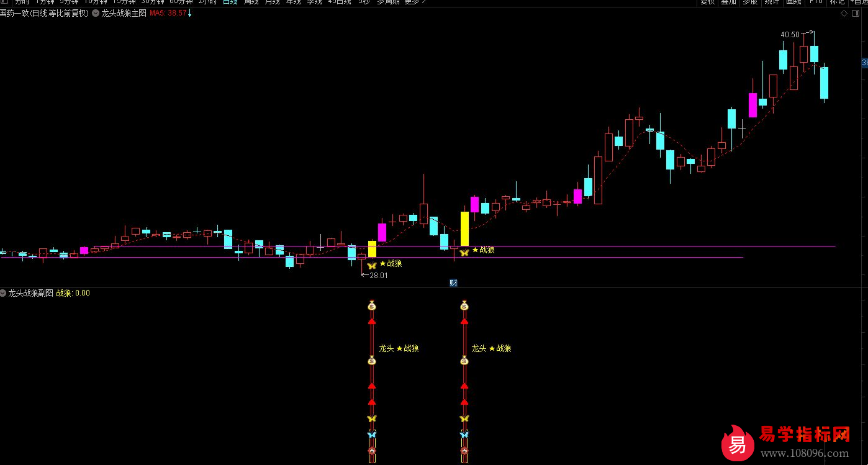Click the www.108096.com website link

click(x=804, y=454)
